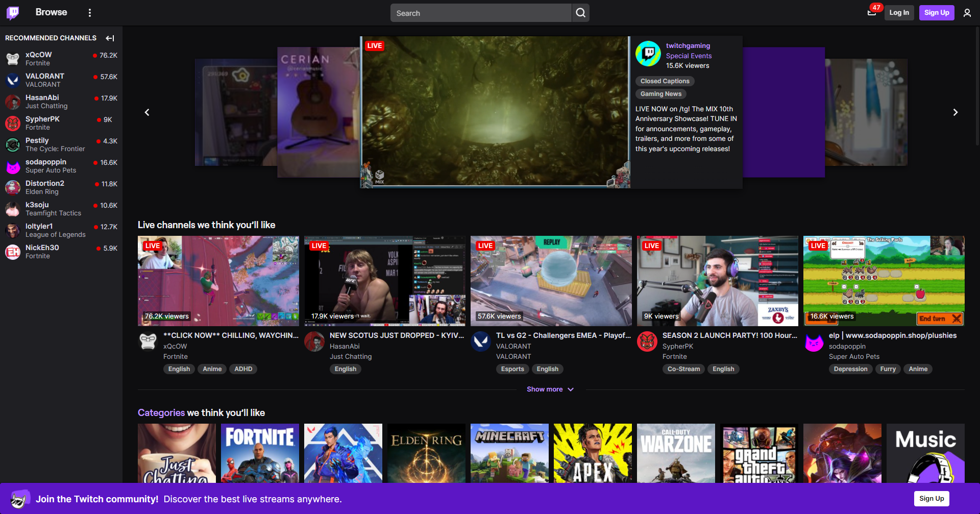Click the Twitch logo home icon
The width and height of the screenshot is (980, 514).
click(x=13, y=13)
